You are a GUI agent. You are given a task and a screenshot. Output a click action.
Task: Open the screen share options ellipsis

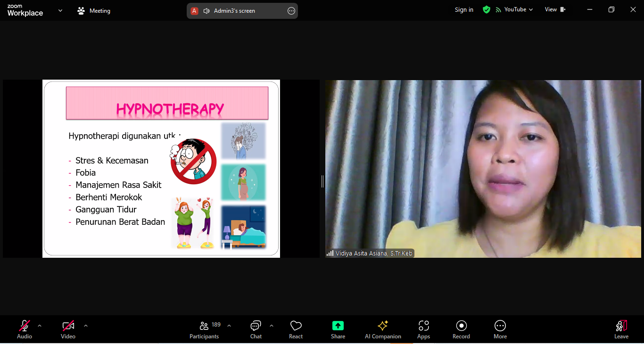click(x=291, y=11)
